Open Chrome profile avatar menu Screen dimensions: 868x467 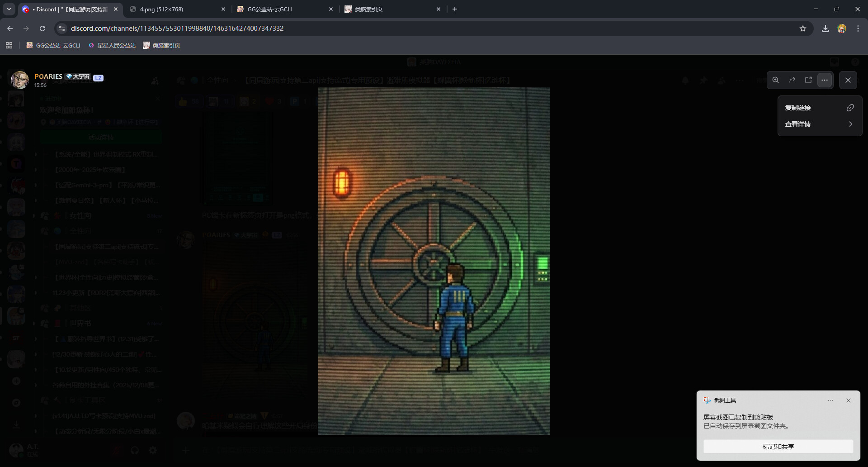coord(842,29)
